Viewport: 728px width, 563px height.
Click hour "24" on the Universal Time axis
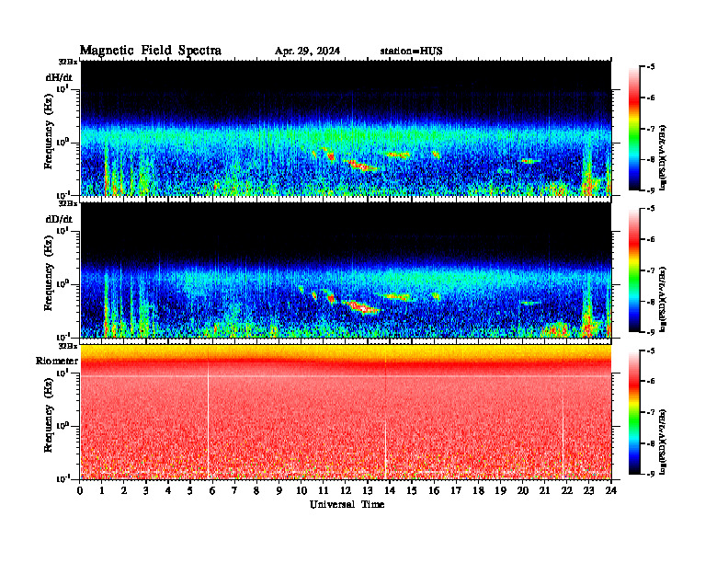611,490
